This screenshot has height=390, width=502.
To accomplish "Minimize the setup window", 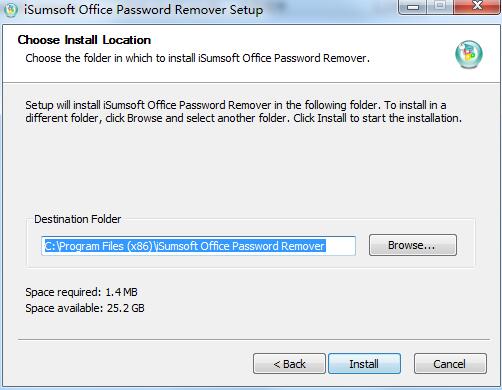I will [413, 7].
